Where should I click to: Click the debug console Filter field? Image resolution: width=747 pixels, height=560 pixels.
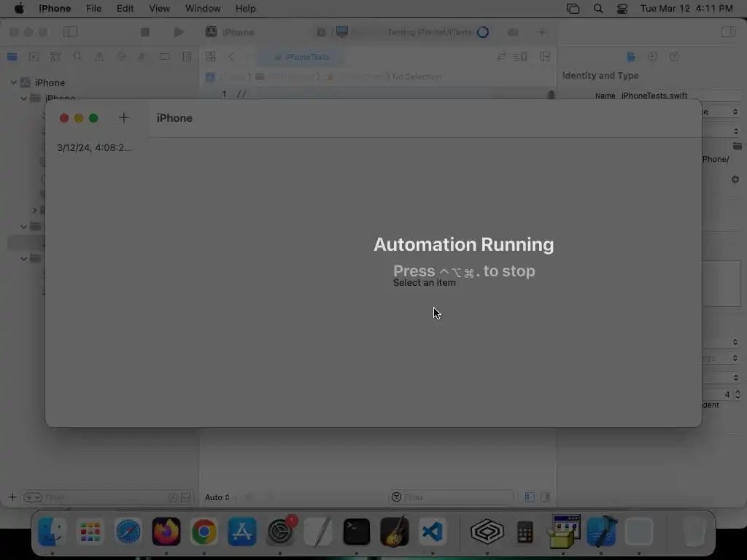(x=452, y=497)
